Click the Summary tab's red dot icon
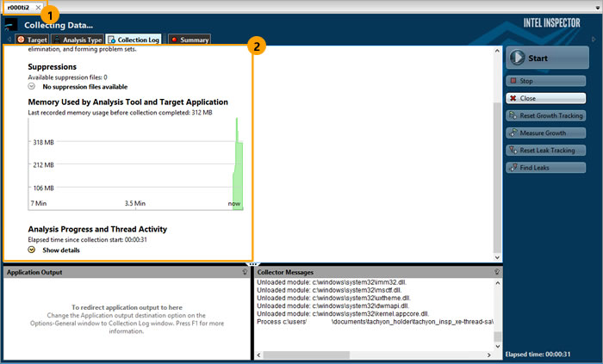Screen dimensions: 603x364 coord(174,40)
